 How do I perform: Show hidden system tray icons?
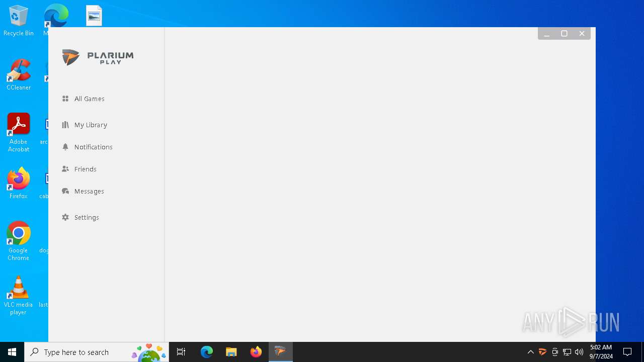[530, 352]
